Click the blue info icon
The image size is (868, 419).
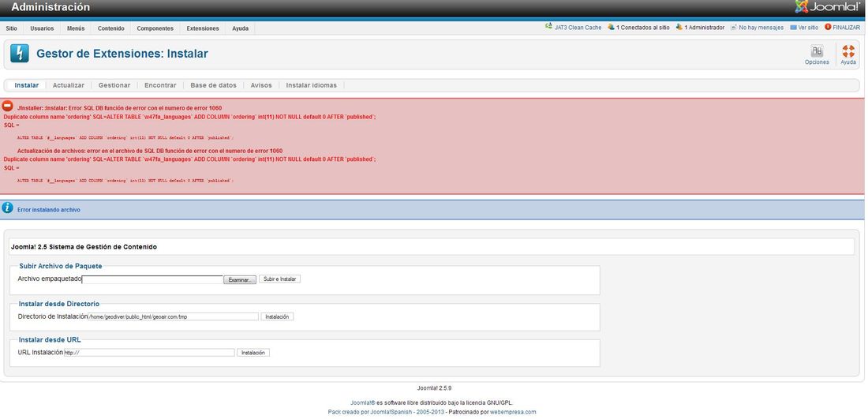point(7,208)
